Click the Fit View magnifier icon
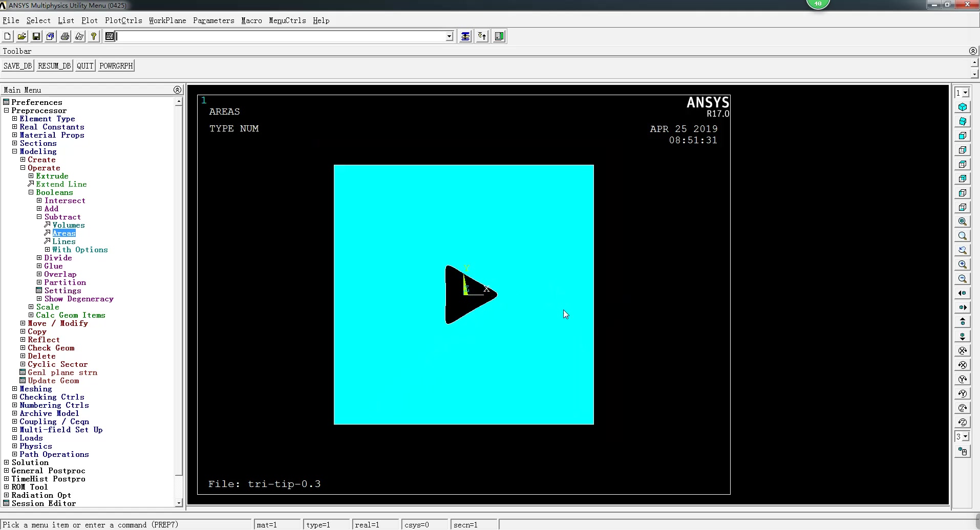 coord(963,222)
